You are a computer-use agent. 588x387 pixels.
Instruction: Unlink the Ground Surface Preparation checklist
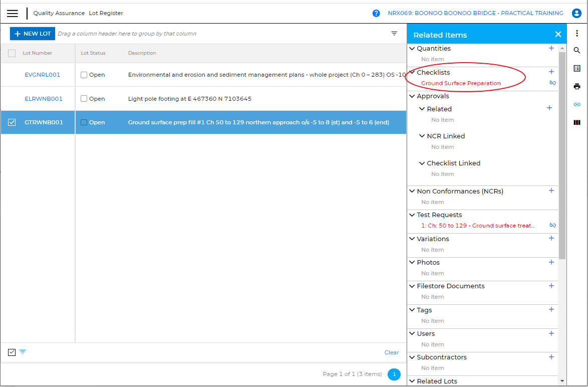(552, 83)
